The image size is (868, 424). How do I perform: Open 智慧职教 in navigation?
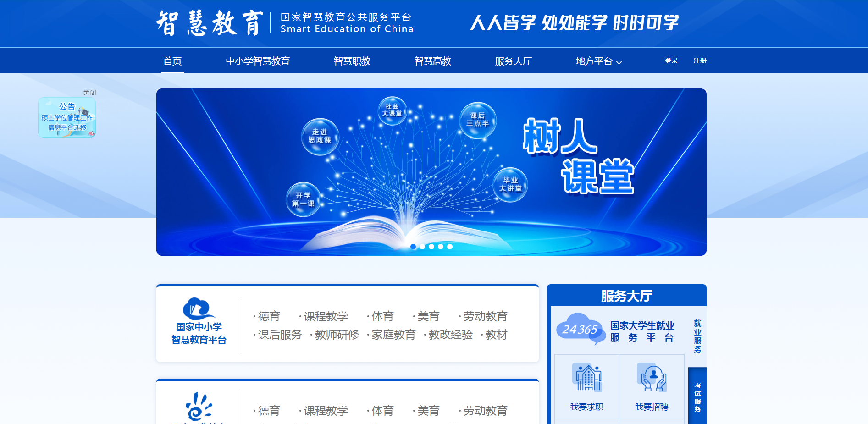point(352,61)
